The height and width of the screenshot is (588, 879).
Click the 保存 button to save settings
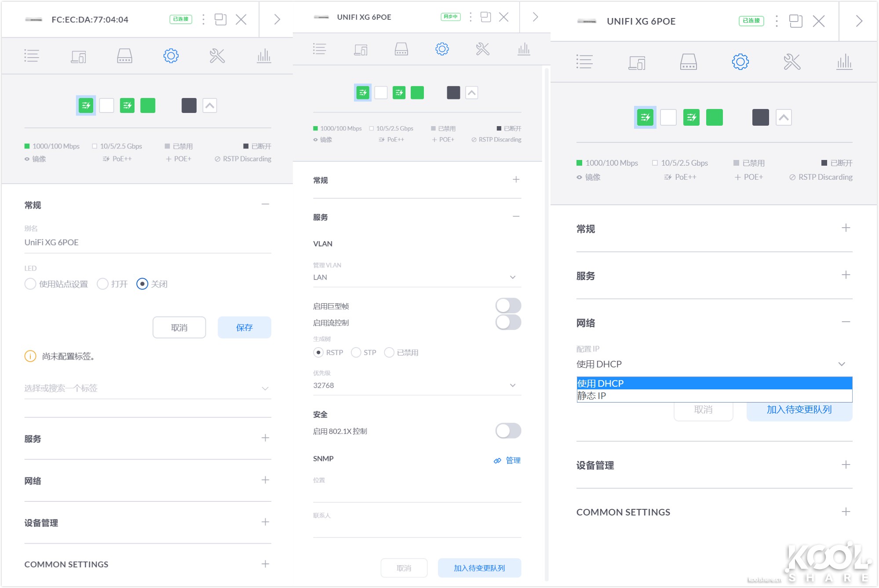[x=244, y=327]
